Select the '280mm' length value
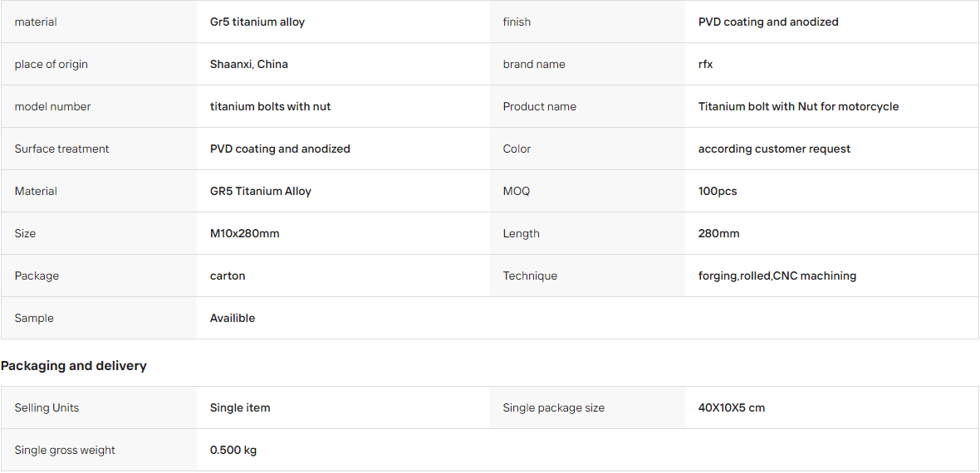This screenshot has width=980, height=473. click(x=718, y=234)
